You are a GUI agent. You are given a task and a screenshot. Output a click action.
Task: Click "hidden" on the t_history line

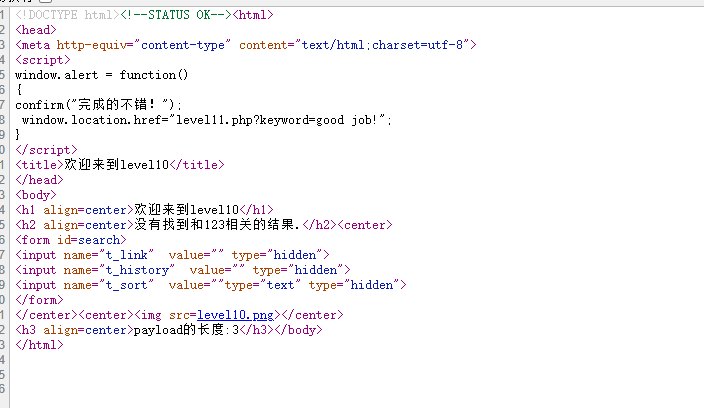coord(316,270)
